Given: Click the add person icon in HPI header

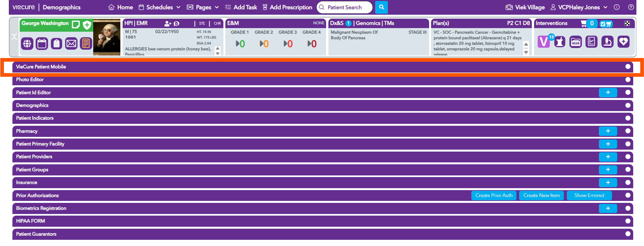Looking at the screenshot, I should pos(168,24).
